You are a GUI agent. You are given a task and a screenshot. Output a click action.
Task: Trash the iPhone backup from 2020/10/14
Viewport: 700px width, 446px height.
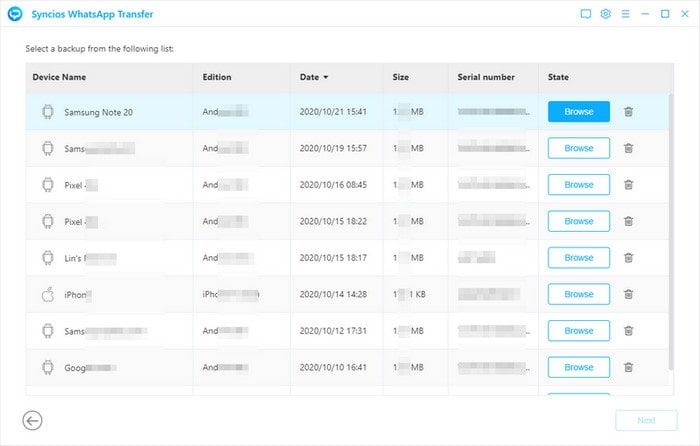pyautogui.click(x=628, y=294)
